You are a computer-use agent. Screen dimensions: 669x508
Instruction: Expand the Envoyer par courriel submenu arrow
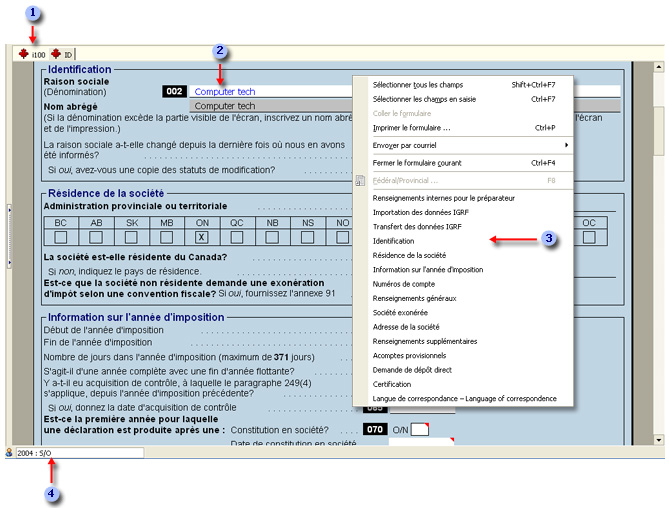[x=566, y=145]
